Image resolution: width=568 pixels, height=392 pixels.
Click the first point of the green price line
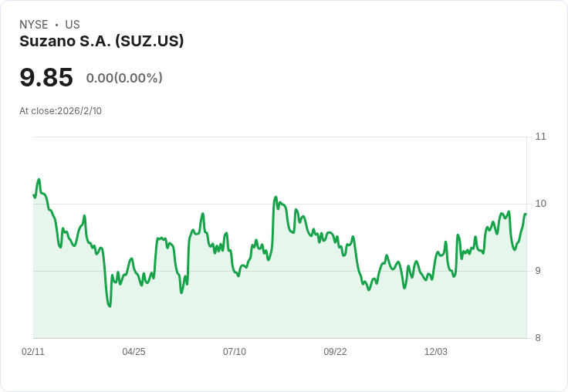[34, 195]
